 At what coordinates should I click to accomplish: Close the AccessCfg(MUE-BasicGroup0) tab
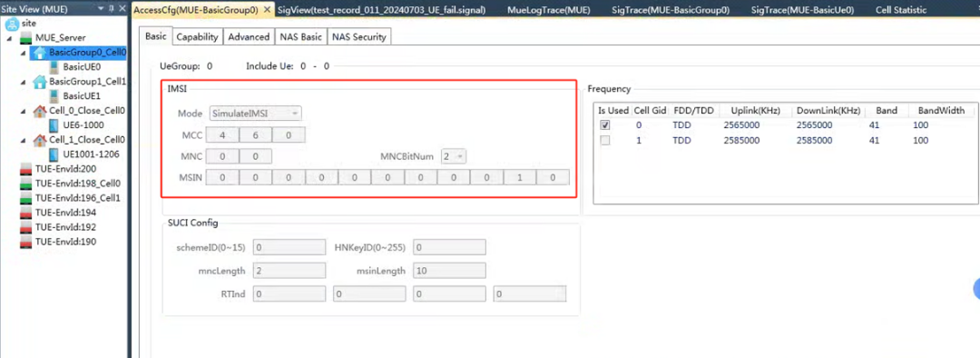[267, 10]
